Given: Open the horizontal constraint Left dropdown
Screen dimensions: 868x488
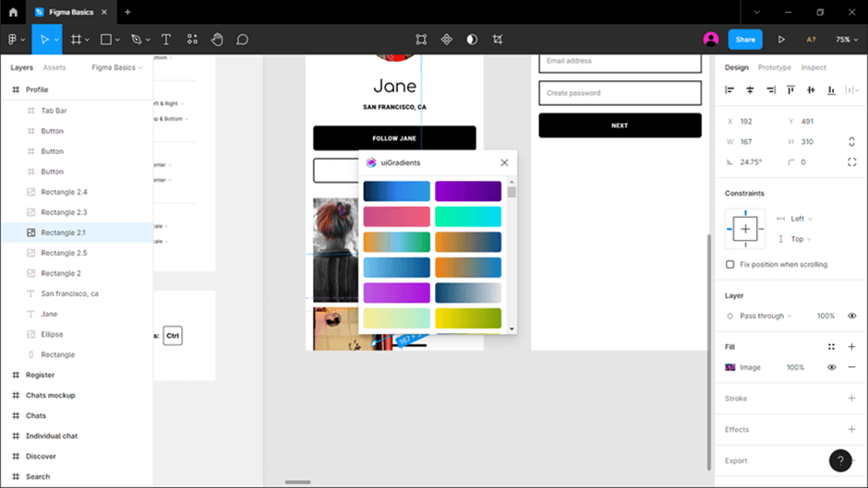Looking at the screenshot, I should coord(801,219).
